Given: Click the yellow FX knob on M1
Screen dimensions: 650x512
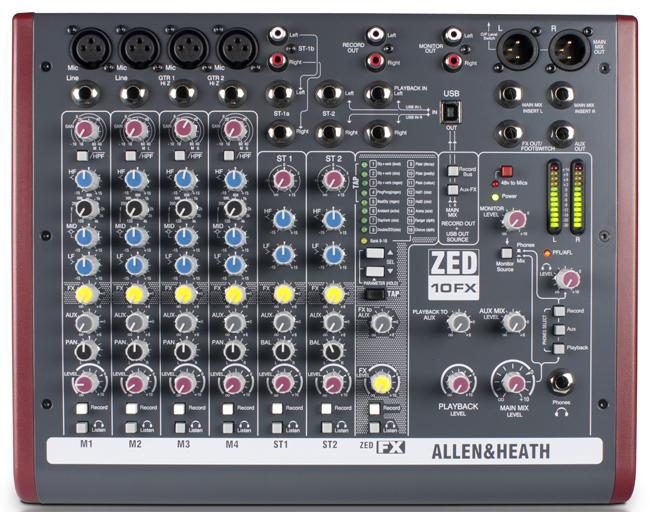Looking at the screenshot, I should 86,294.
